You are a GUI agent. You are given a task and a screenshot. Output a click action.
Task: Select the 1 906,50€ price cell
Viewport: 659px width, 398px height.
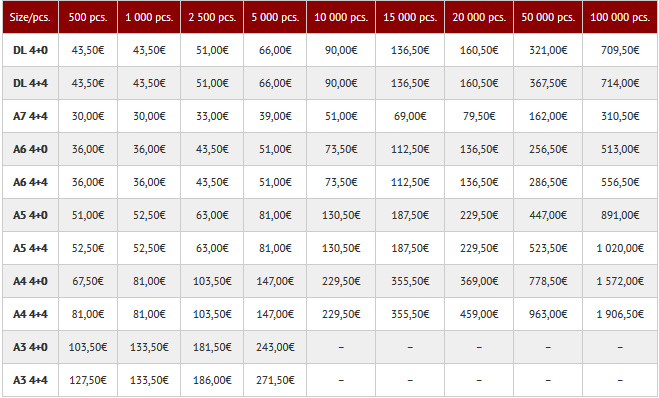620,314
